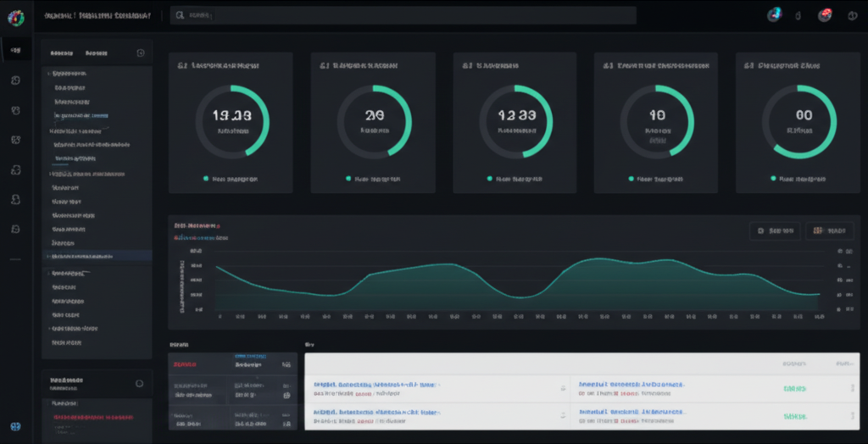Select the blue-highlighted row in the sidebar tree

(x=97, y=257)
